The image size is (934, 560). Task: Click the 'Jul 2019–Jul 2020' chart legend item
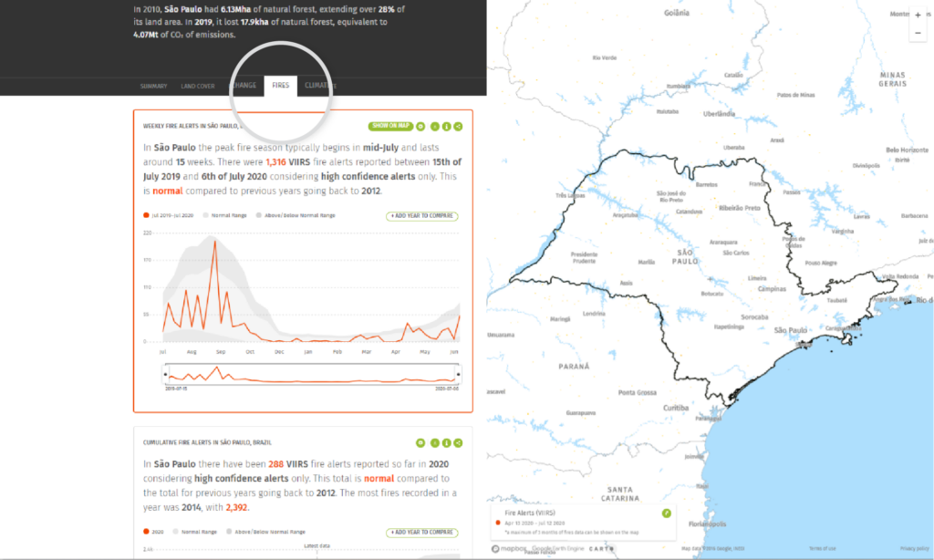coord(169,215)
